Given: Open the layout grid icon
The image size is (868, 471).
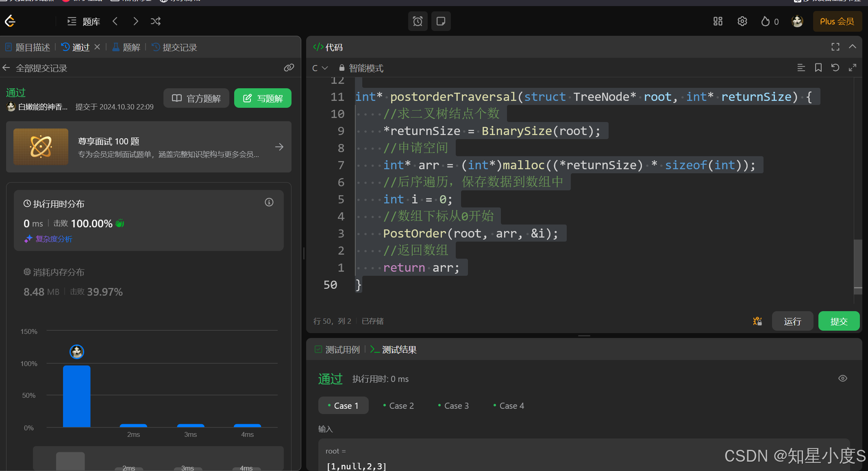Looking at the screenshot, I should 718,21.
